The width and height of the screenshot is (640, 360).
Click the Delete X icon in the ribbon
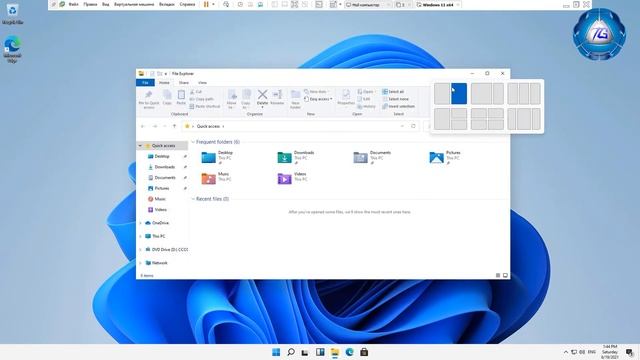262,95
